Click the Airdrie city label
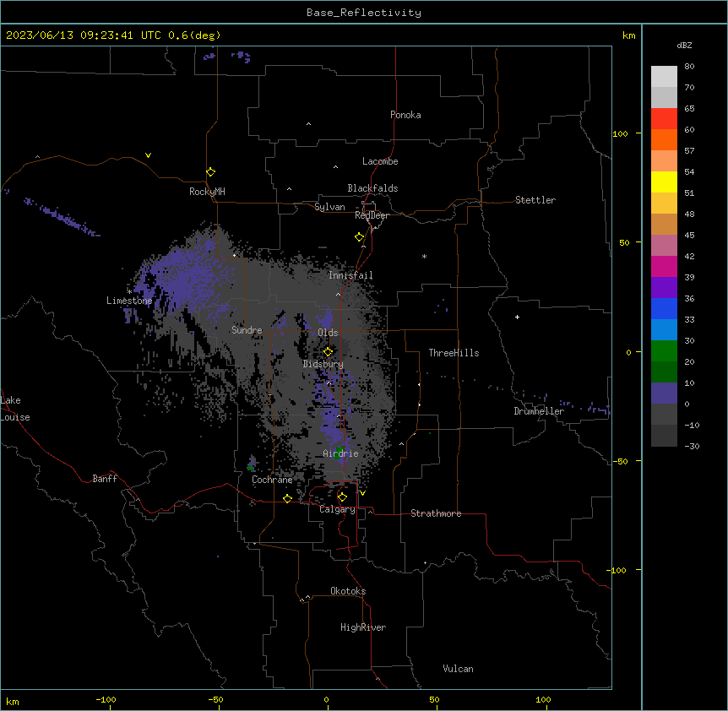 340,453
